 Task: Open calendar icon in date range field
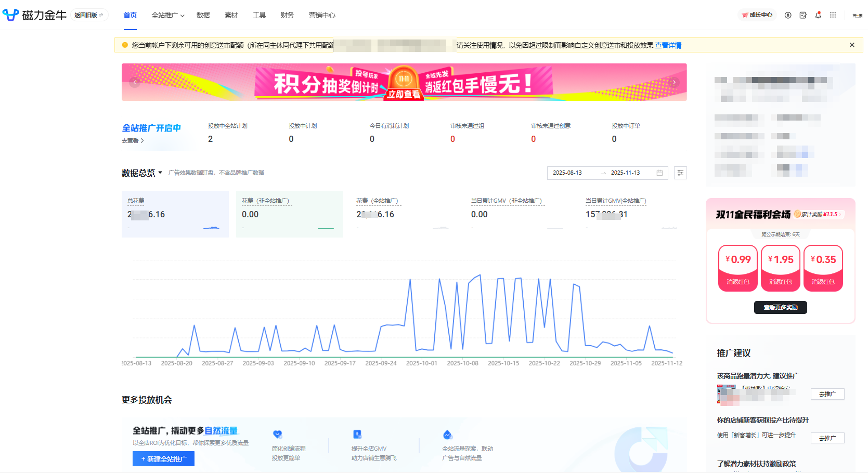click(659, 173)
